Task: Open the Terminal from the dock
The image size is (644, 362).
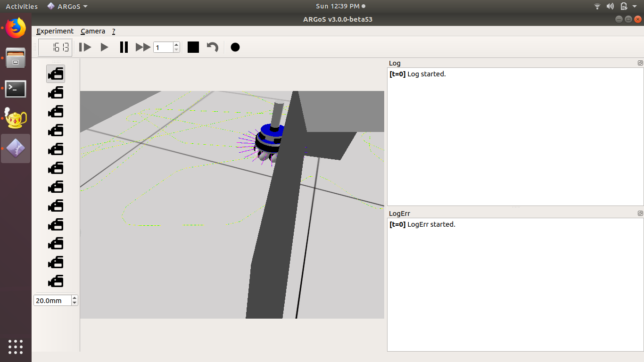Action: point(16,89)
